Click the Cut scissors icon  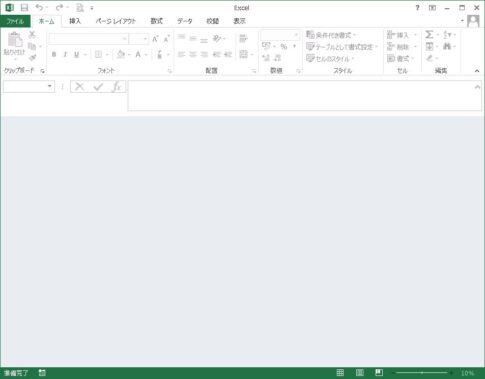click(32, 35)
